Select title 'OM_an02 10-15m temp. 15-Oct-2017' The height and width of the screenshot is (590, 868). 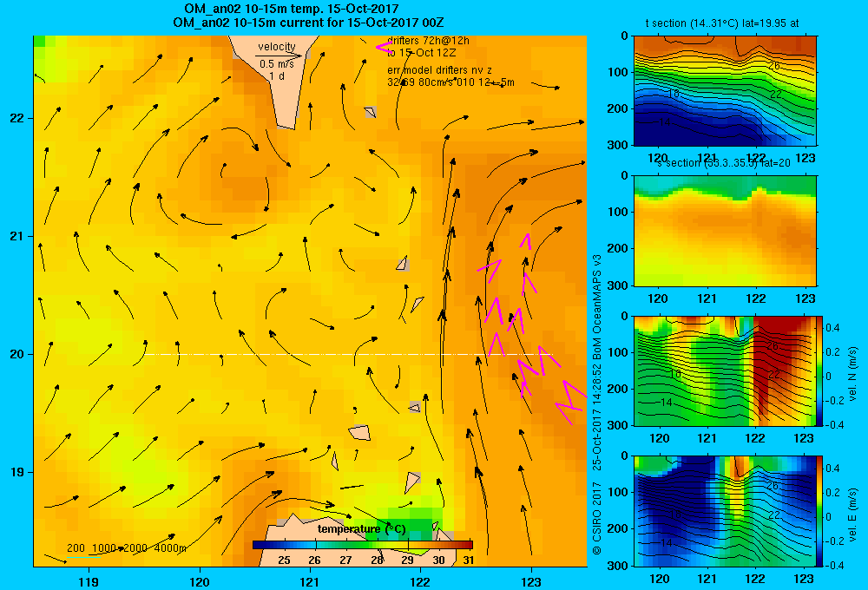point(291,9)
